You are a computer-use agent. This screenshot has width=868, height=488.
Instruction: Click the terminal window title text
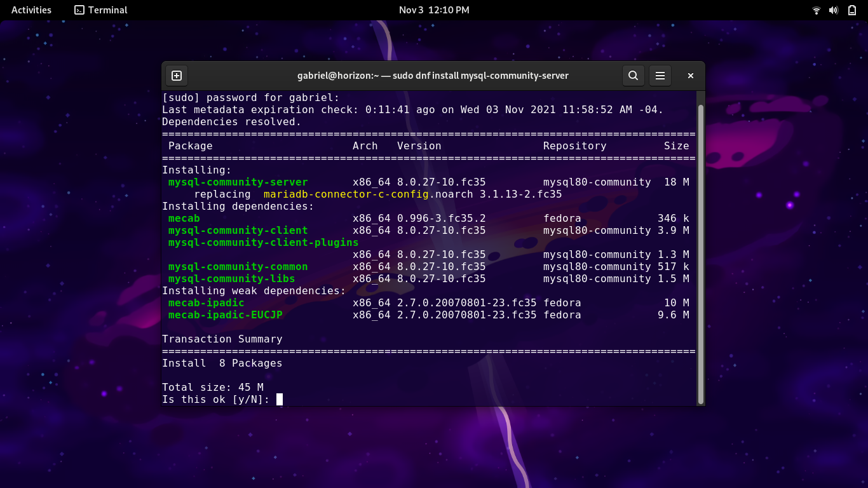pos(433,76)
